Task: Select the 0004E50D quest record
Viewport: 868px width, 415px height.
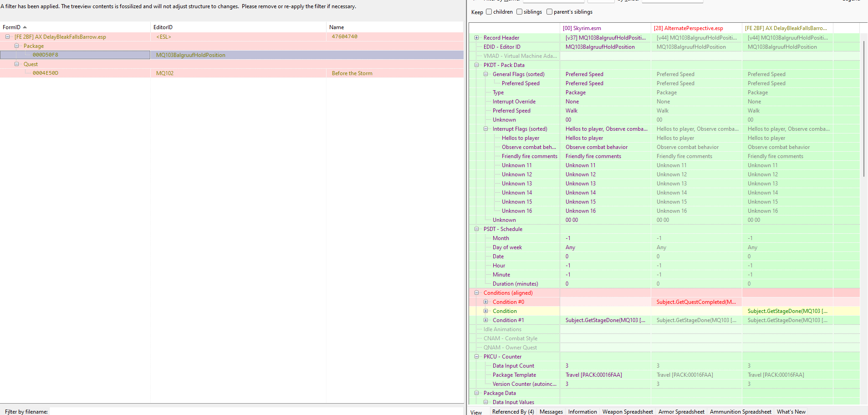Action: pos(46,73)
